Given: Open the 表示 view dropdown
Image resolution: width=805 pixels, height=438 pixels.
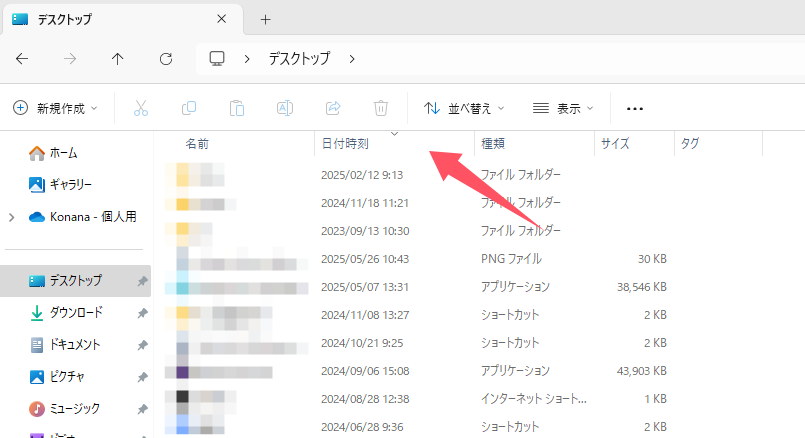Looking at the screenshot, I should pyautogui.click(x=563, y=108).
